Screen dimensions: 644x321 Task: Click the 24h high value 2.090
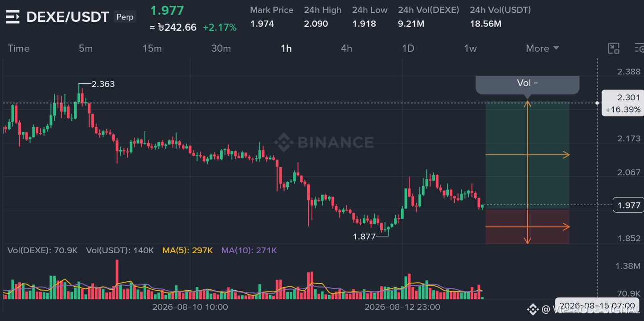[316, 24]
